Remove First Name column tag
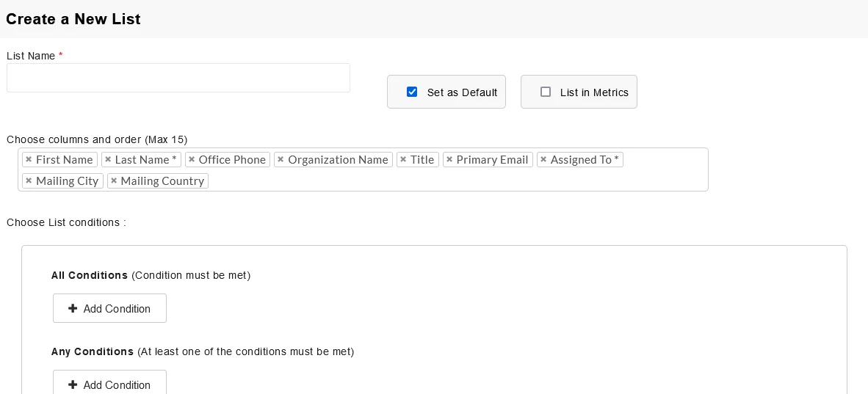 [28, 160]
